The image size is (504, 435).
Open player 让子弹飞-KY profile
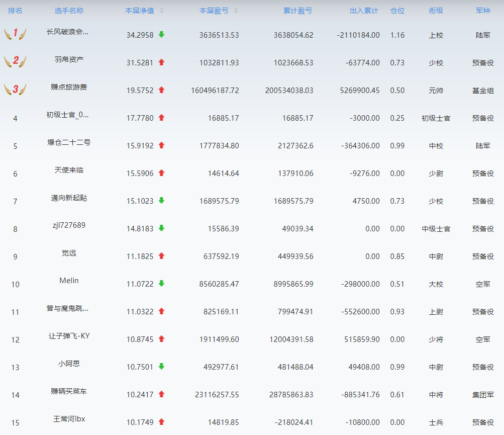(x=69, y=336)
